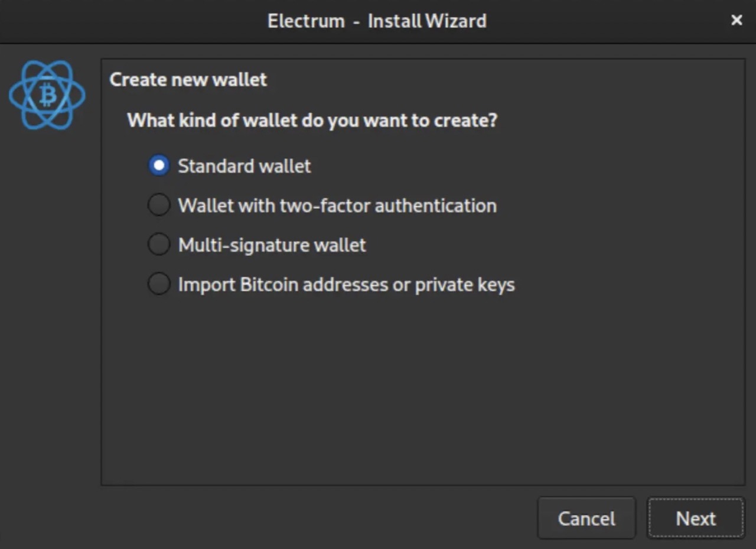This screenshot has width=756, height=549.
Task: Click the Multi-signature wallet label text
Action: pyautogui.click(x=271, y=245)
